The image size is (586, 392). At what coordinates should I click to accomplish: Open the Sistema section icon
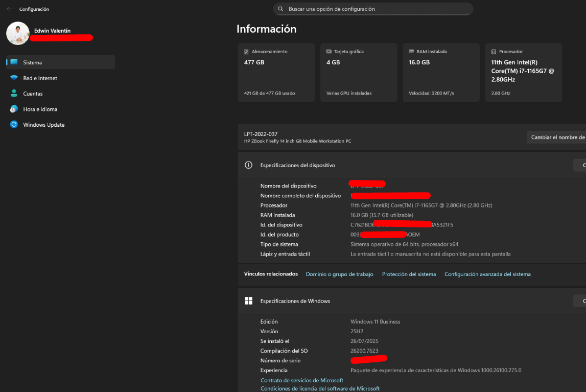(x=14, y=62)
